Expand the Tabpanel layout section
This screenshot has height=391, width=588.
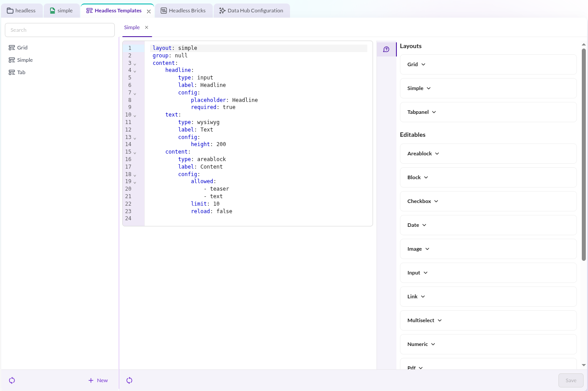488,112
